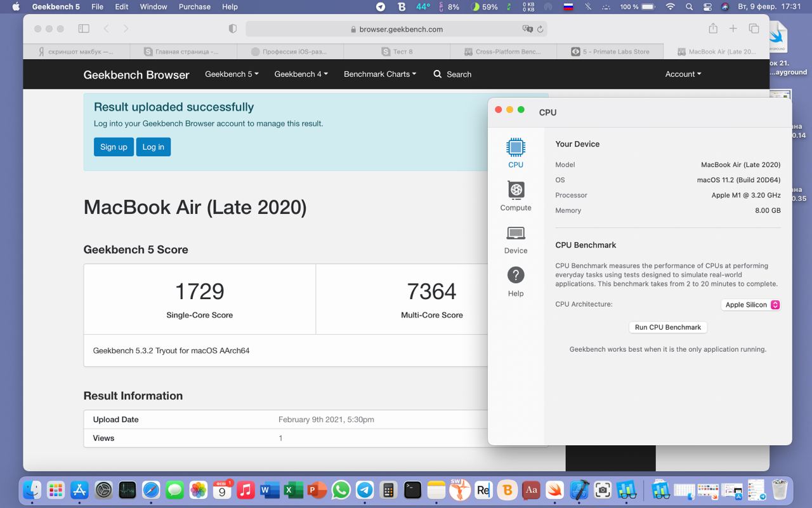Open a new Safari tab

coord(733,29)
